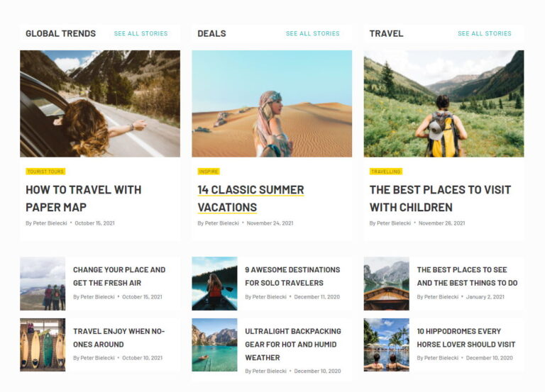The height and width of the screenshot is (392, 545).
Task: Click the Inspire category tag
Action: click(209, 172)
